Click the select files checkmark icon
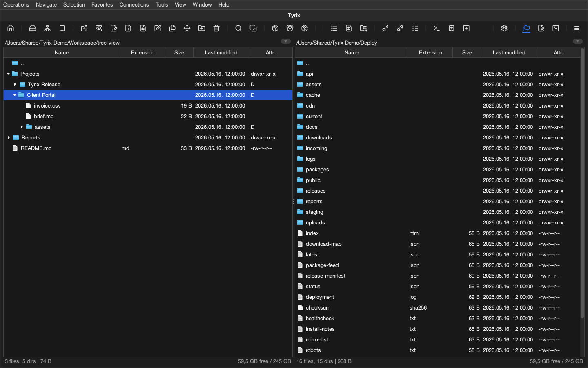The height and width of the screenshot is (368, 588). point(253,28)
